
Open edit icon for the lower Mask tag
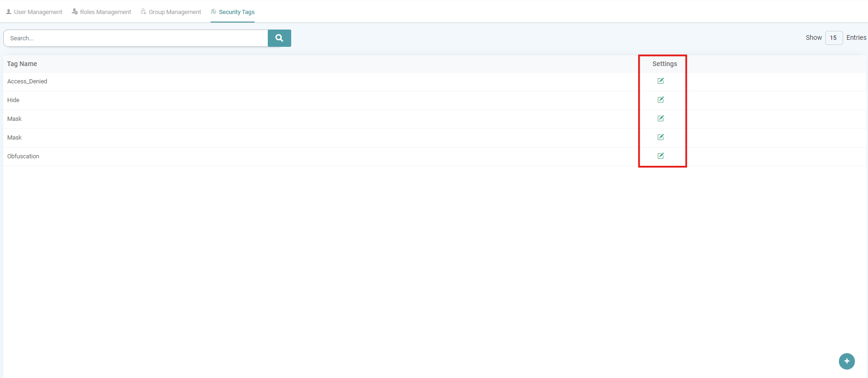click(x=660, y=137)
